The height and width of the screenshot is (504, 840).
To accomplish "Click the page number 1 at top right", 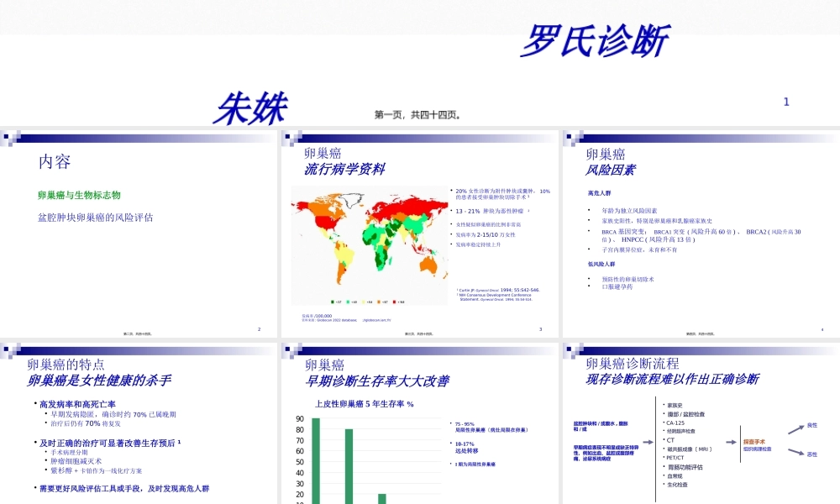I will click(x=785, y=102).
